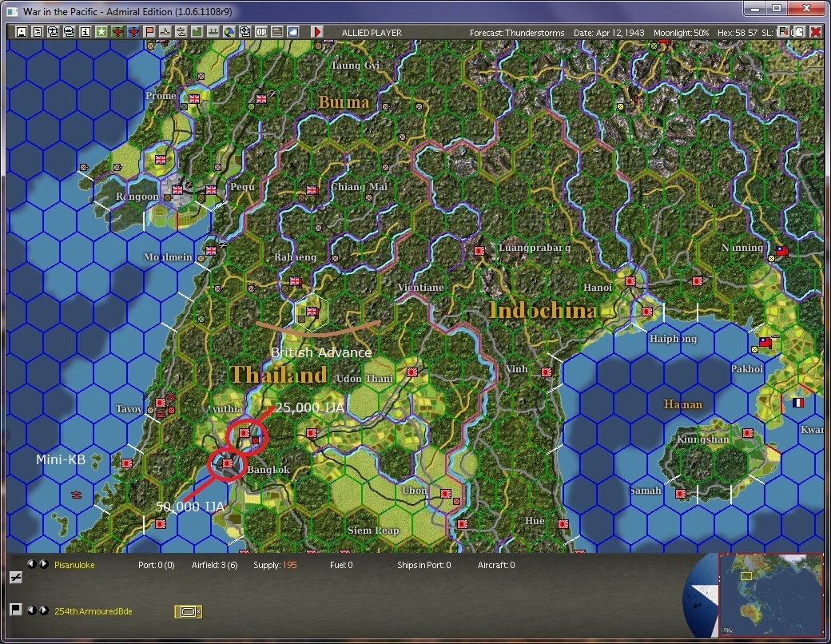Open the information 'i' toolbar icon

pos(85,32)
